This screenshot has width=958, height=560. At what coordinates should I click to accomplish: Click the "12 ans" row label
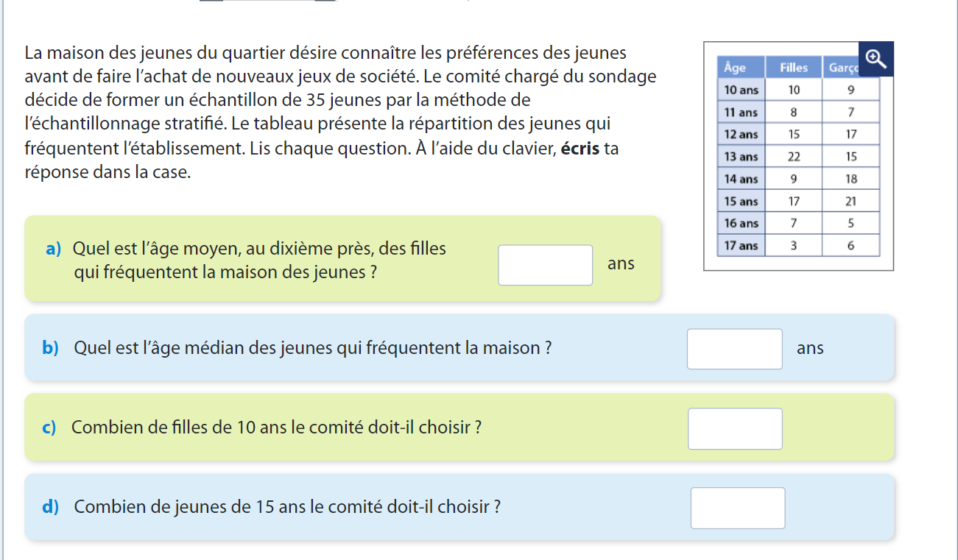tap(741, 135)
